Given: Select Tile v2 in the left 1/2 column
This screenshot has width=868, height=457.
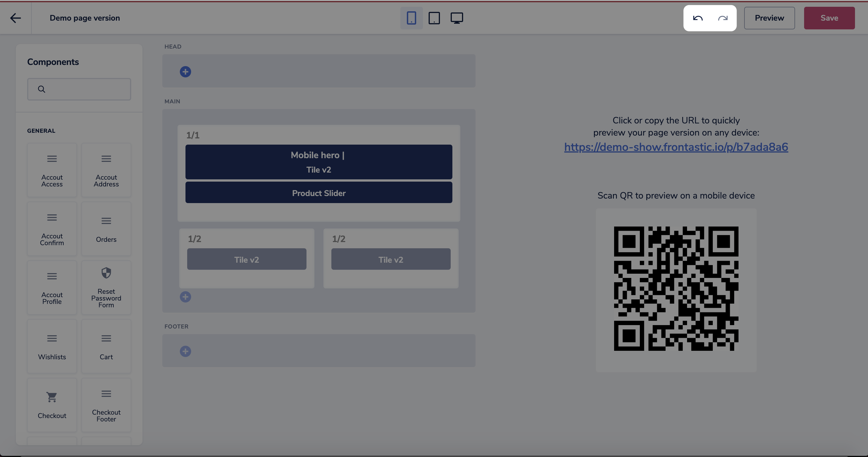Looking at the screenshot, I should 247,259.
